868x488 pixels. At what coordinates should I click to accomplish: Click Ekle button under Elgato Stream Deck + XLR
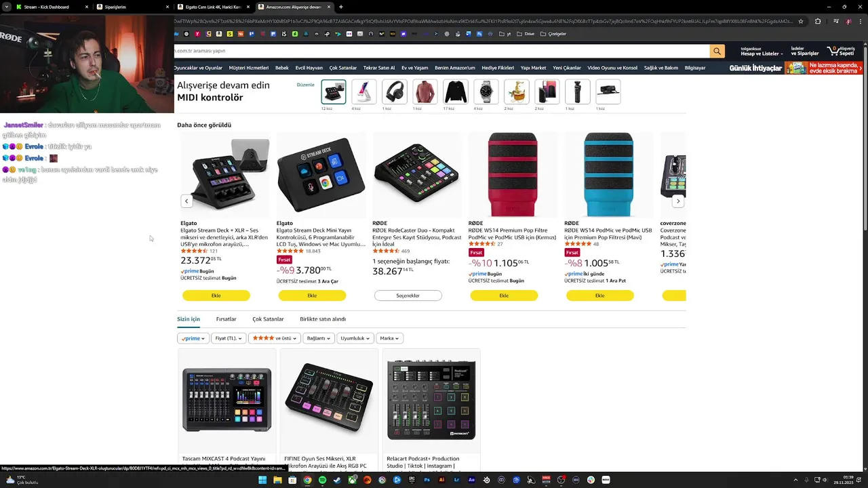216,296
